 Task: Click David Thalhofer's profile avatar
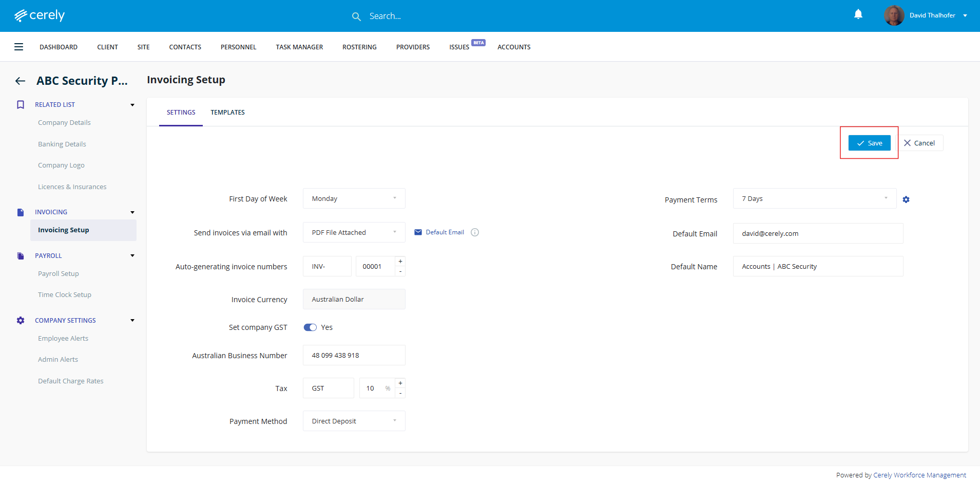894,15
